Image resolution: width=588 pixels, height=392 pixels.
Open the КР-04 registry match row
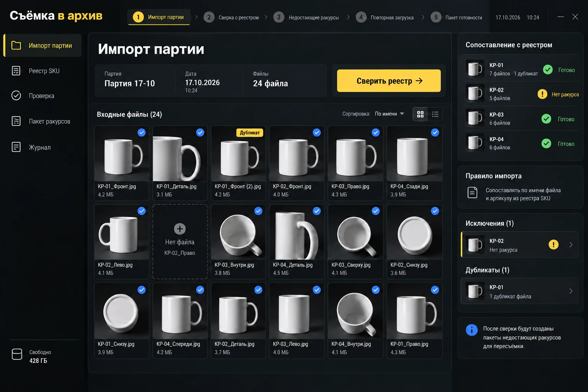click(520, 143)
